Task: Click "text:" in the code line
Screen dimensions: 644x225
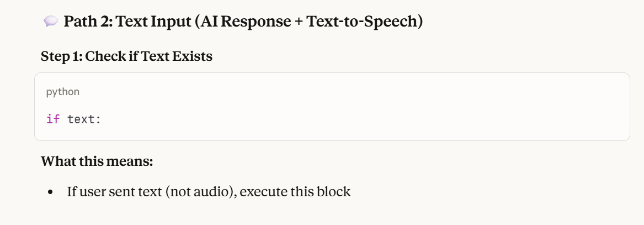Action: 84,119
